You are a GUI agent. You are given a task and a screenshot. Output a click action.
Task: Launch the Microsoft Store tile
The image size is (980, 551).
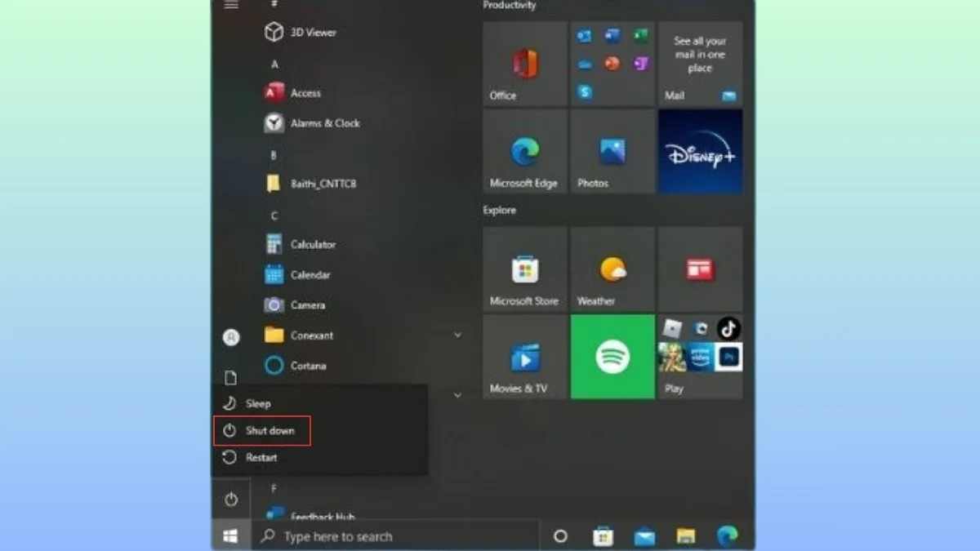coord(523,269)
